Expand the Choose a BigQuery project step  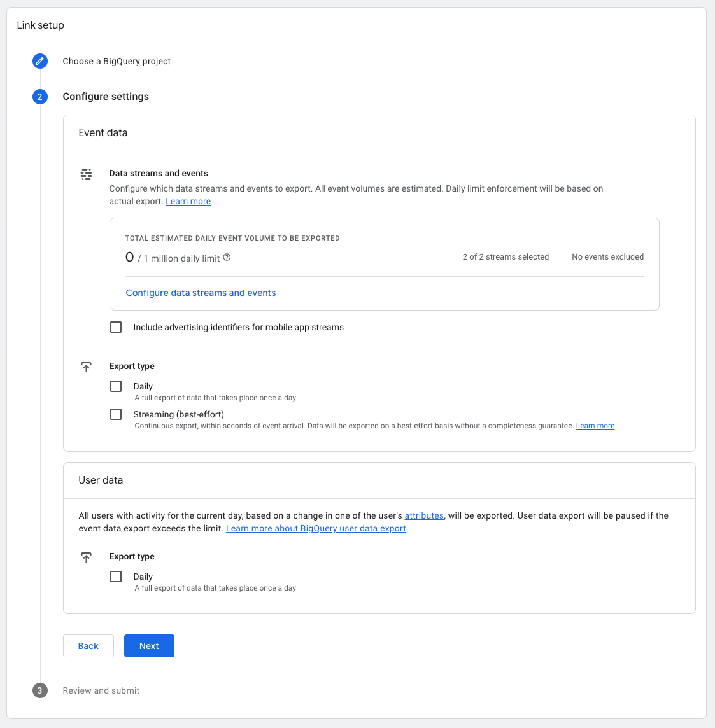[117, 61]
